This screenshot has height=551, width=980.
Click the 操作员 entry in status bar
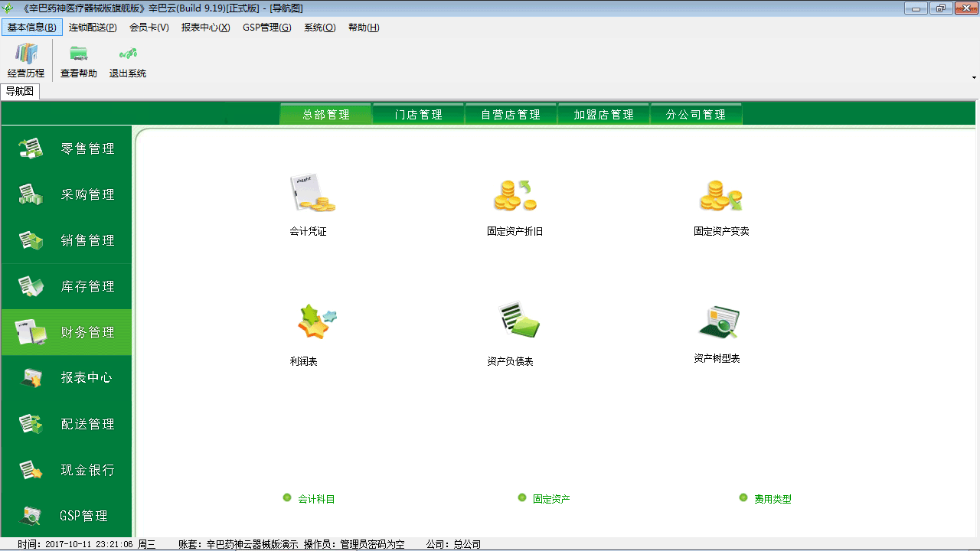pyautogui.click(x=354, y=544)
